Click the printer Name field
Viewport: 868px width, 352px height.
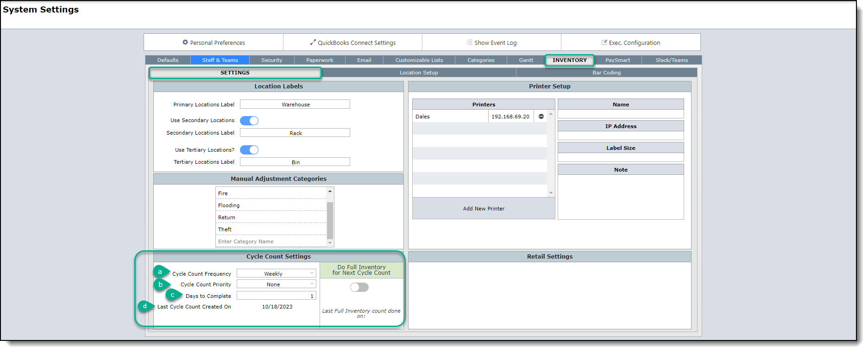[x=621, y=114]
